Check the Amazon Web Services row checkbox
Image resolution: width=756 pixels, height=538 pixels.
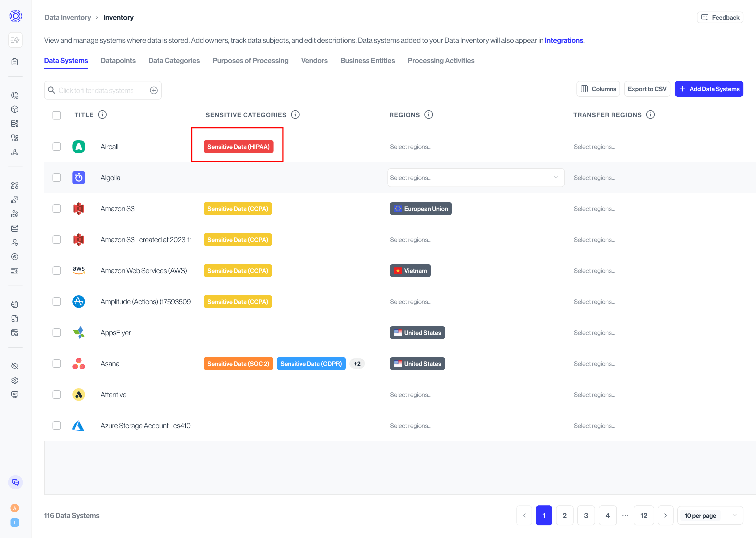tap(57, 271)
